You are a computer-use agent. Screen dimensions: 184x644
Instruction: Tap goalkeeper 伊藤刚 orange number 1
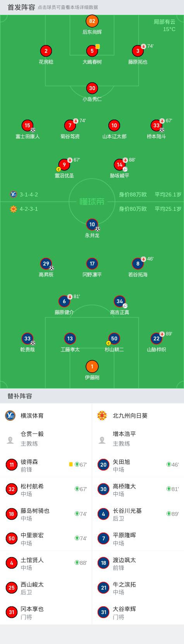point(92,366)
